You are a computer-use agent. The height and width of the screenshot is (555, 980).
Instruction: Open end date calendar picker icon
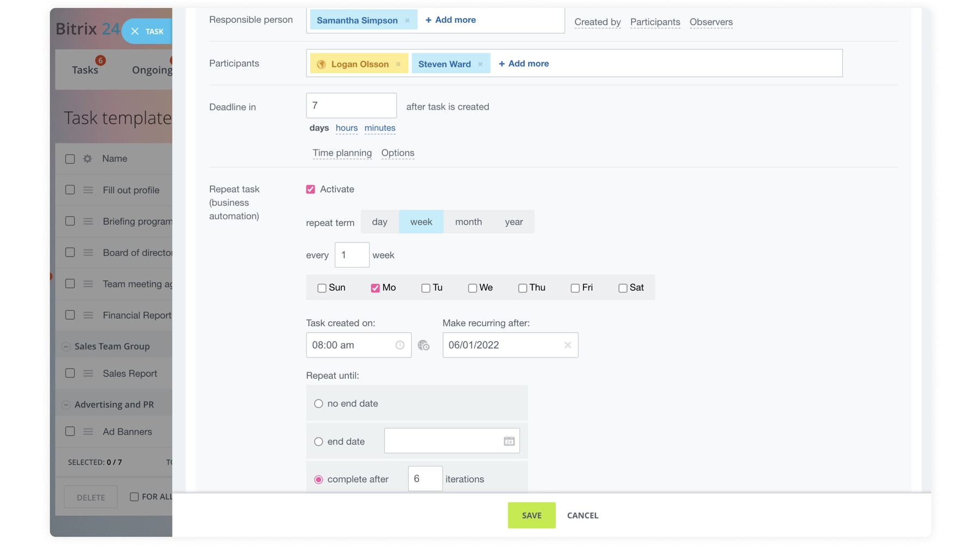pos(509,441)
